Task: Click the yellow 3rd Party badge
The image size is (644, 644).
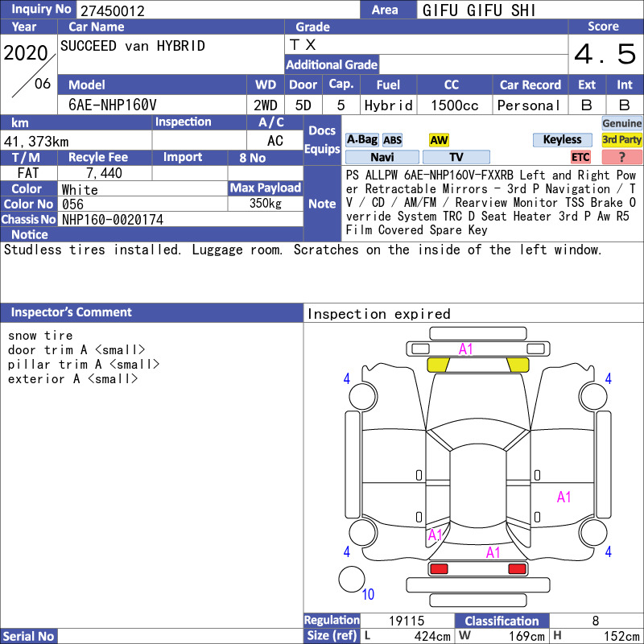Action: tap(621, 139)
